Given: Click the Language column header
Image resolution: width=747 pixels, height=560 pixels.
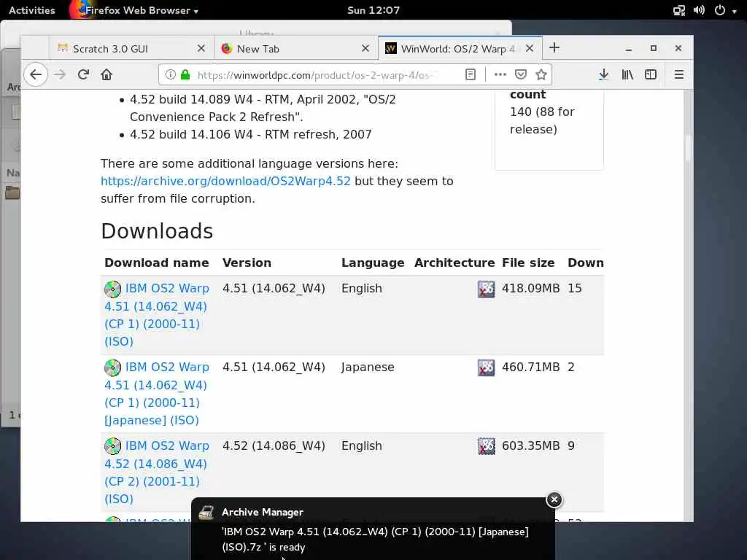Looking at the screenshot, I should (x=373, y=262).
